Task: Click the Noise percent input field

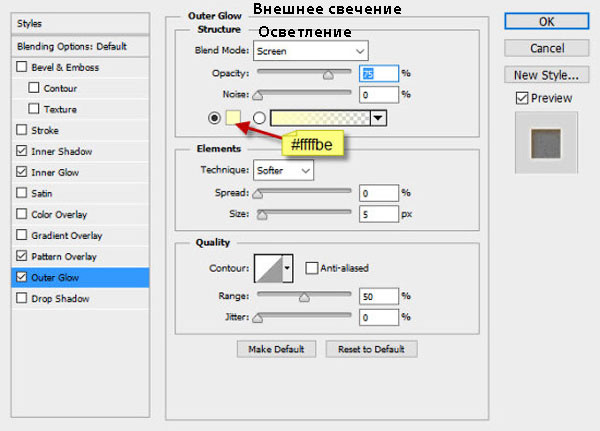Action: point(379,95)
